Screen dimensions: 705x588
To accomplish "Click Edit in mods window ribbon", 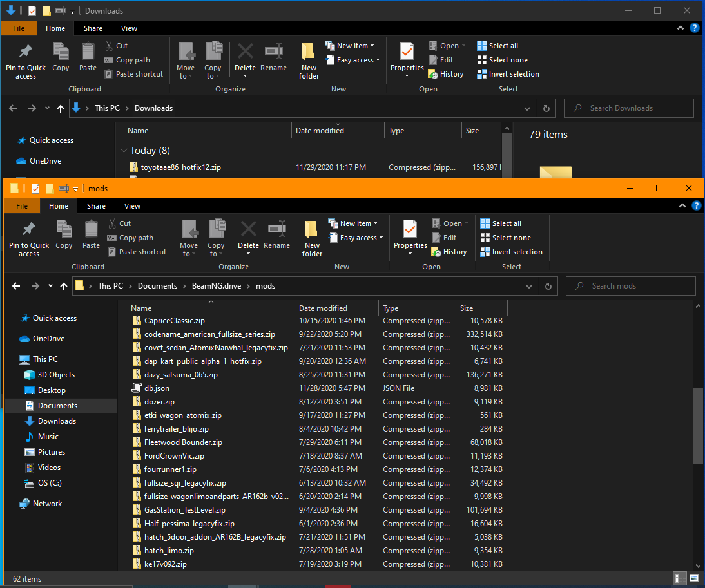I will tap(444, 238).
